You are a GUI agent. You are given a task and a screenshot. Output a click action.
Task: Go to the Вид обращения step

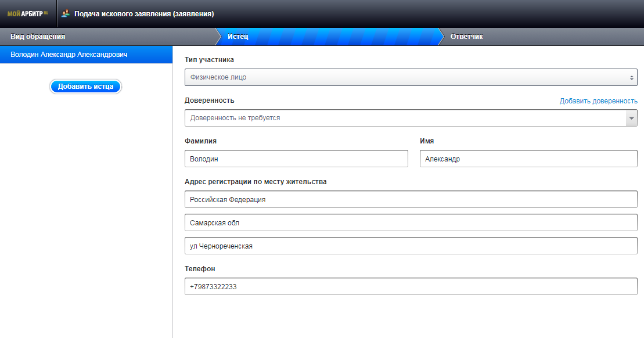tap(38, 37)
